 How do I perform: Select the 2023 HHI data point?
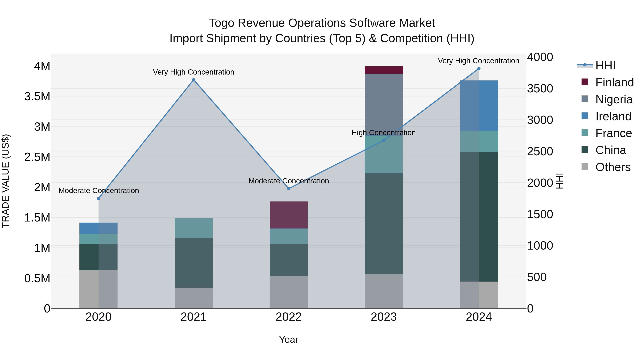coord(384,140)
